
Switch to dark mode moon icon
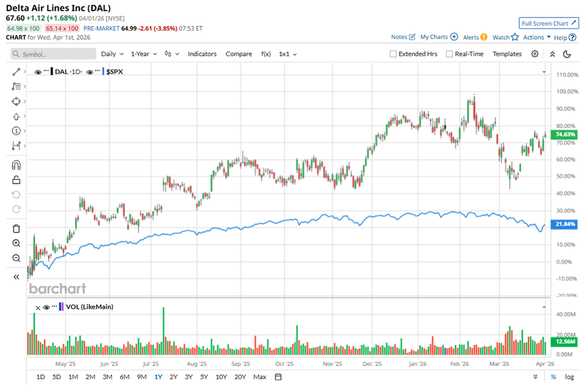coord(567,54)
